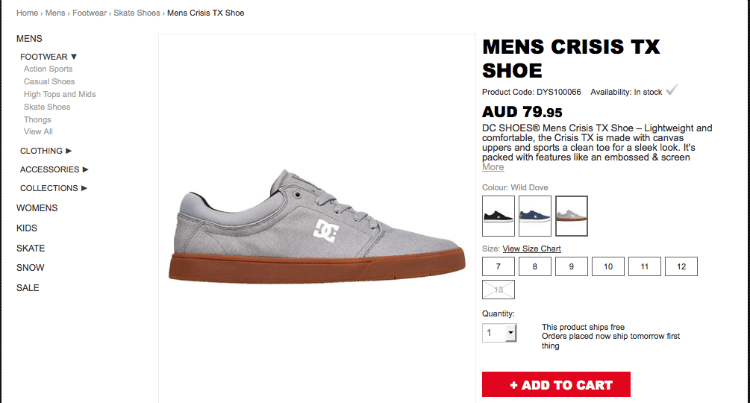Image resolution: width=750 pixels, height=403 pixels.
Task: Open the Sale section
Action: [x=28, y=288]
